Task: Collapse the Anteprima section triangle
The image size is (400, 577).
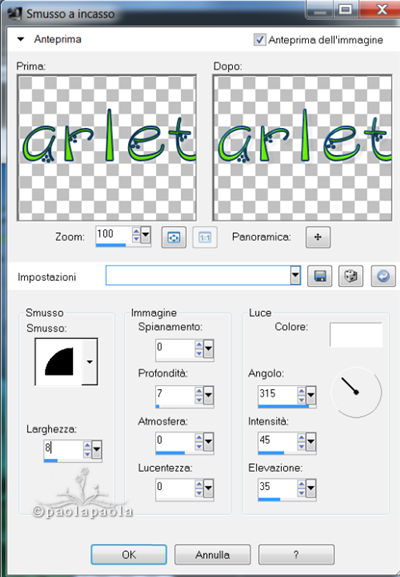Action: (x=21, y=39)
